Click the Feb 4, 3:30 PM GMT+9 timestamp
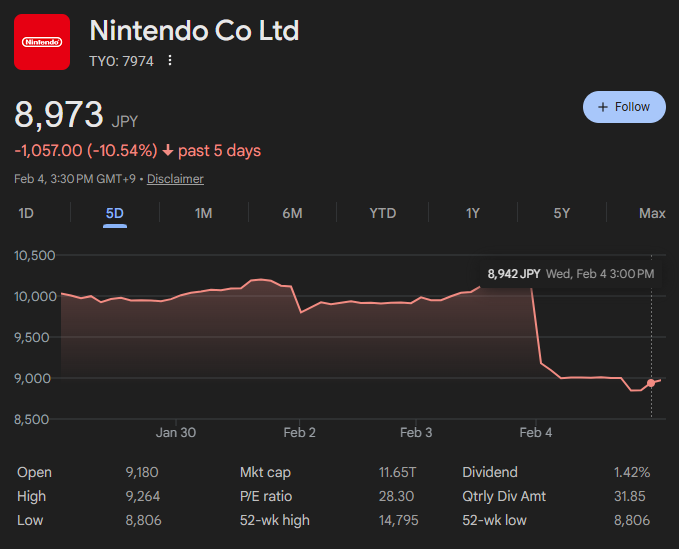679x549 pixels. point(75,179)
